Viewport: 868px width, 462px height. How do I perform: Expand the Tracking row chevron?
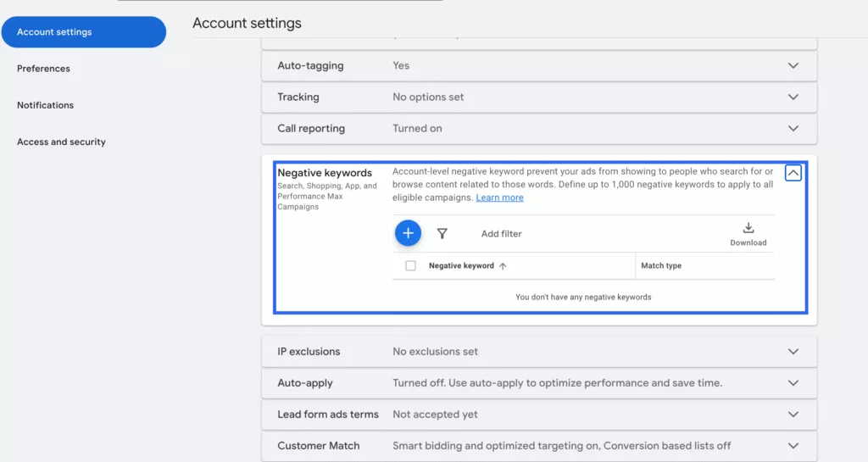click(793, 97)
